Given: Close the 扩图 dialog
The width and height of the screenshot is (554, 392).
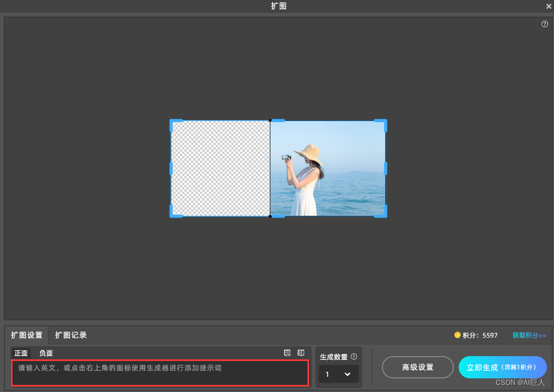Looking at the screenshot, I should point(549,6).
